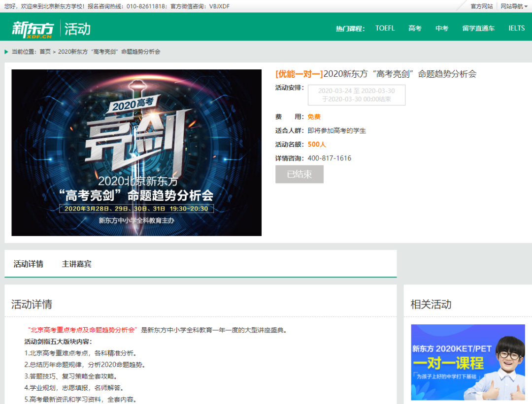Expand the 网站导航 dropdown
Screen dimensions: 532x404
(514, 6)
